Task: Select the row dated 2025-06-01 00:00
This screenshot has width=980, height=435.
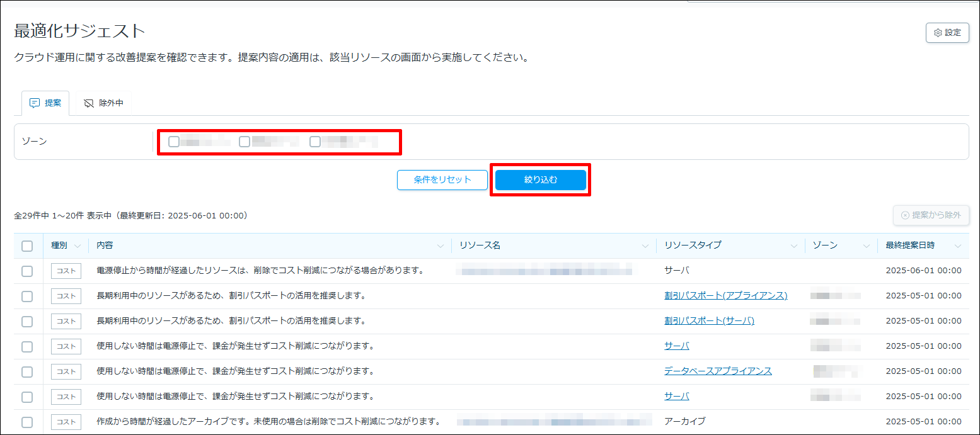Action: (x=27, y=271)
